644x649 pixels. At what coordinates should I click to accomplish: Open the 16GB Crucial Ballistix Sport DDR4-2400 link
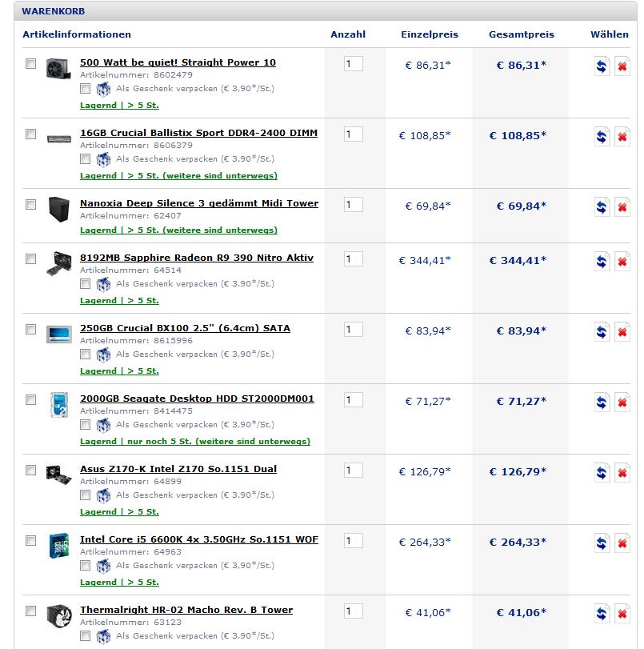point(198,133)
